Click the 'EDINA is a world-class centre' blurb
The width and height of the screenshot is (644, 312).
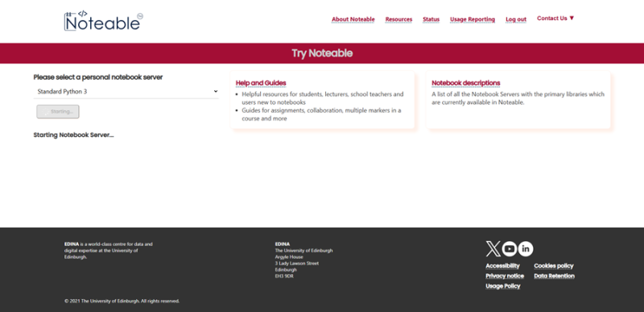click(109, 251)
